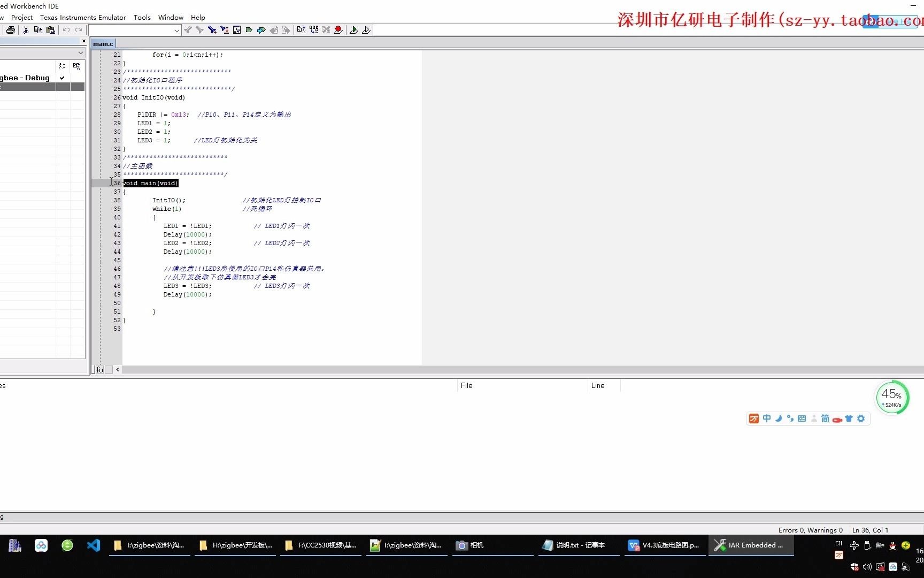Click the Compile toolbar icon
Screen dimensions: 924x578
(301, 30)
